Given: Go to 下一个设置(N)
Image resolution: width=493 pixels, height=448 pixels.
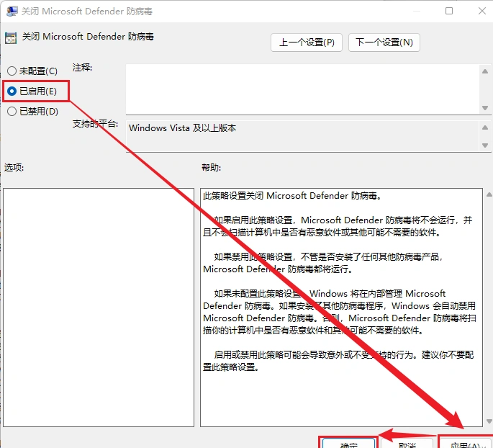Looking at the screenshot, I should (x=384, y=42).
